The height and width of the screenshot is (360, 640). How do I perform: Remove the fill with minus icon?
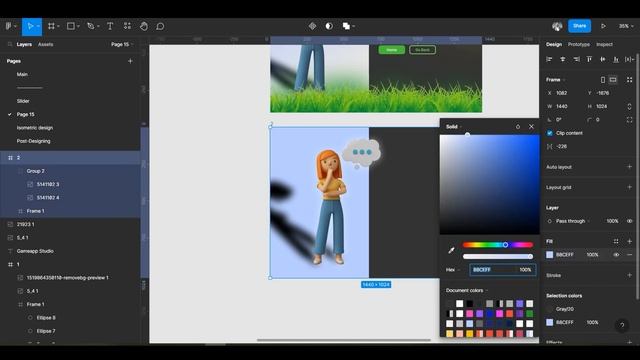point(630,255)
